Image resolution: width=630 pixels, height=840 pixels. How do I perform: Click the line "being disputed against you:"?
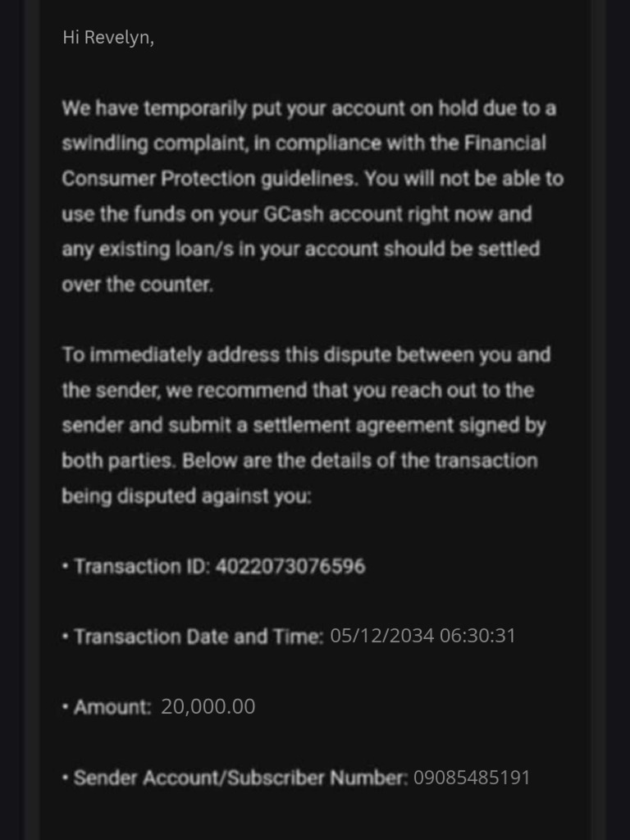coord(186,496)
